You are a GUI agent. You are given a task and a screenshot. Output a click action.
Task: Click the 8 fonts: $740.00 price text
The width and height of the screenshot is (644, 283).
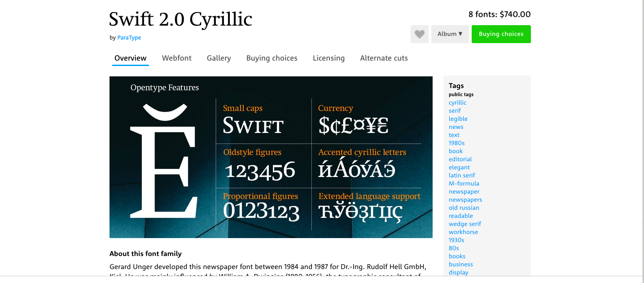[x=499, y=14]
